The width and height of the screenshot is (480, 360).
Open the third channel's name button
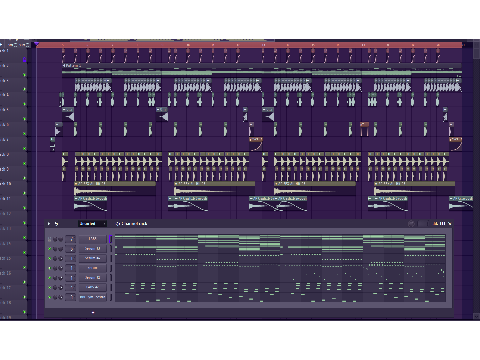pos(93,258)
